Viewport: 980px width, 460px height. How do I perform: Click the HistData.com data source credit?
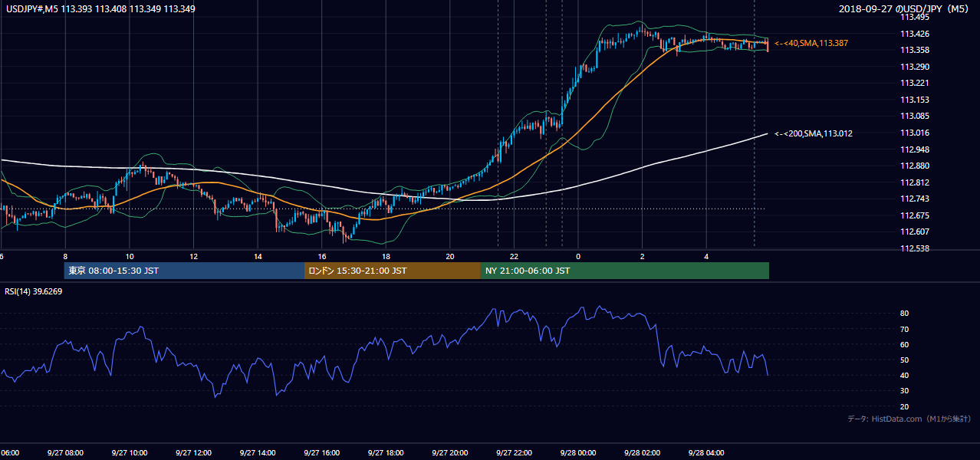pyautogui.click(x=909, y=419)
